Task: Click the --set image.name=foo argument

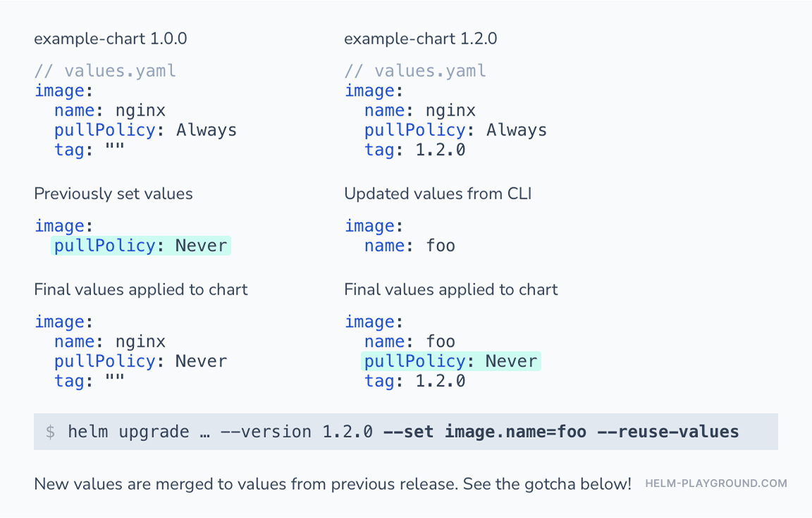Action: click(485, 431)
